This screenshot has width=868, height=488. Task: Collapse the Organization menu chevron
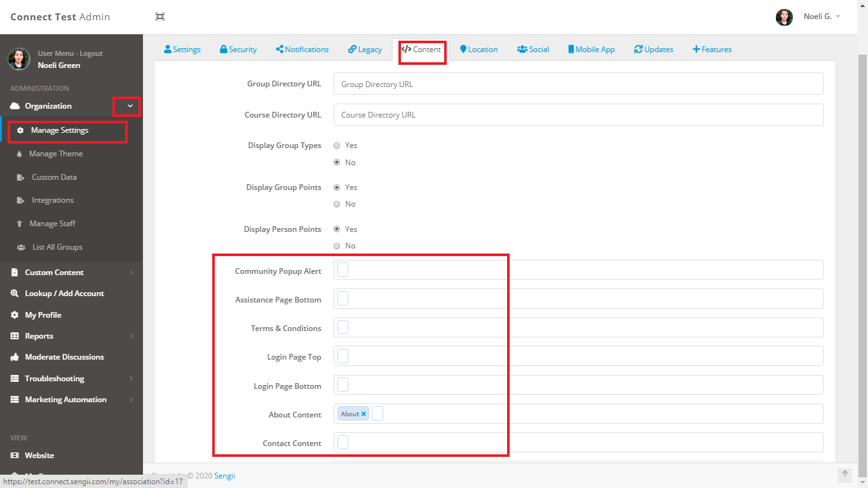(x=130, y=106)
